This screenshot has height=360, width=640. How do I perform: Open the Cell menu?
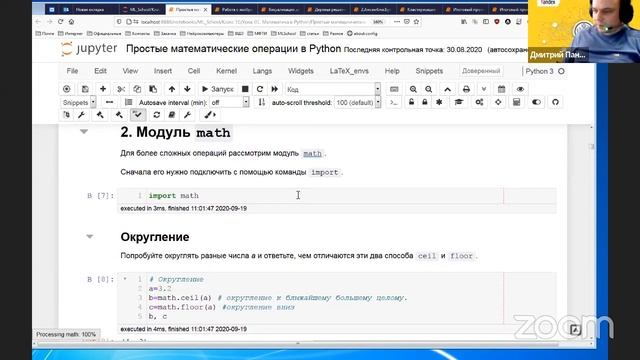pos(194,71)
